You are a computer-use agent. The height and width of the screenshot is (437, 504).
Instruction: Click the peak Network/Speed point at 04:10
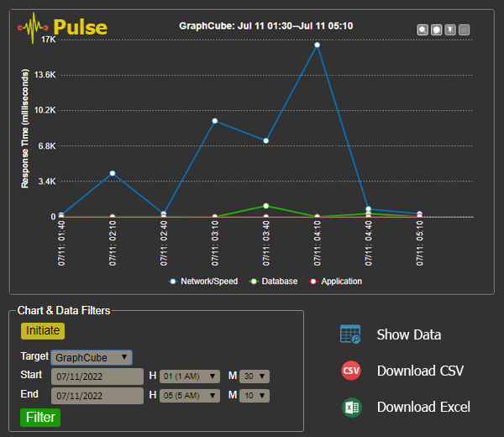point(318,45)
